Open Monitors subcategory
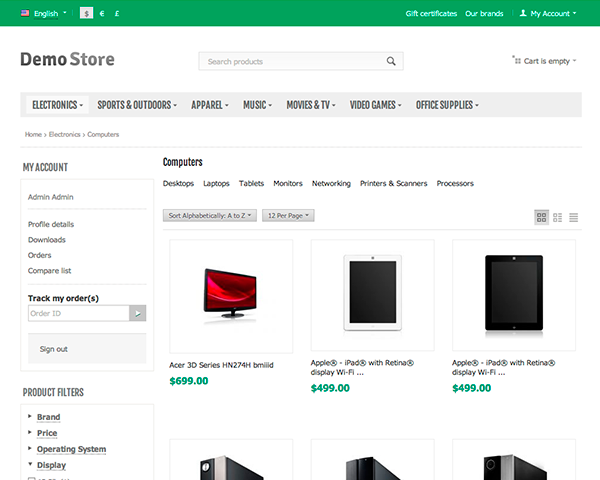The height and width of the screenshot is (480, 600). point(288,183)
